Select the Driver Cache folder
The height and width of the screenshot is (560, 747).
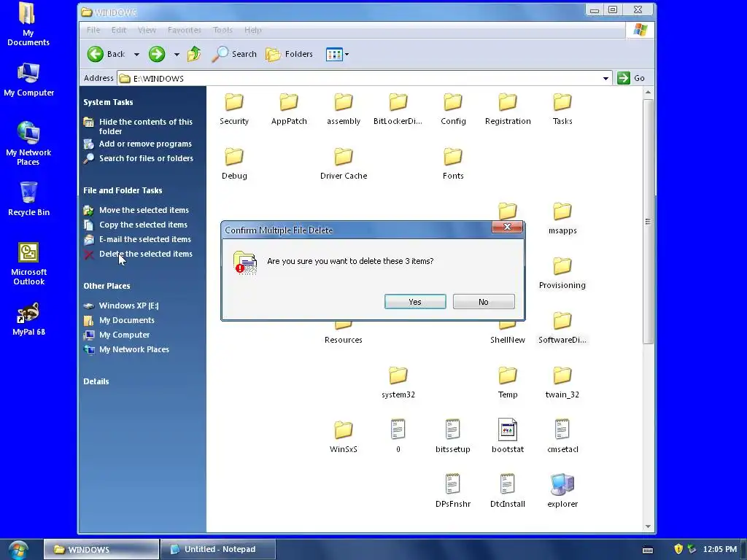point(344,164)
